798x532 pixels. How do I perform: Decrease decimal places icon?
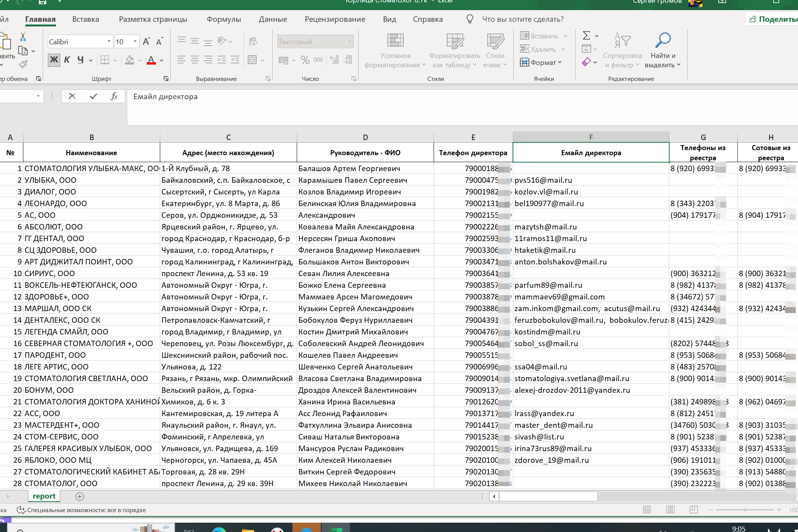pyautogui.click(x=348, y=60)
